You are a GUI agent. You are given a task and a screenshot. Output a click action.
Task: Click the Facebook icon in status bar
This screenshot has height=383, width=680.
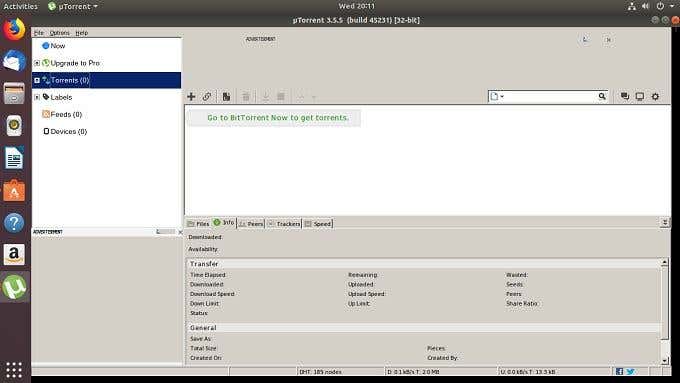(619, 371)
